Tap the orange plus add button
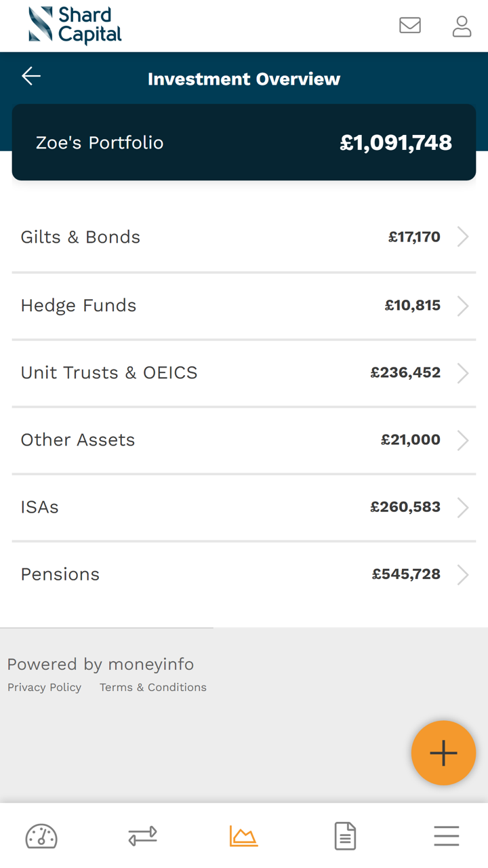 [x=443, y=753]
